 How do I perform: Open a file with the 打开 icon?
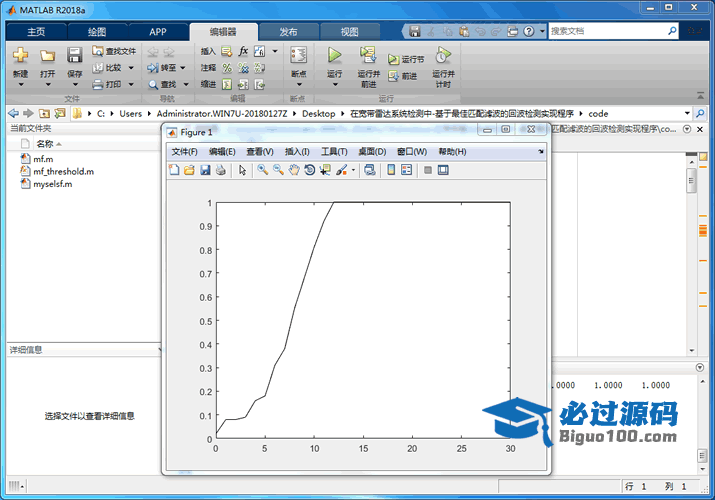[47, 56]
